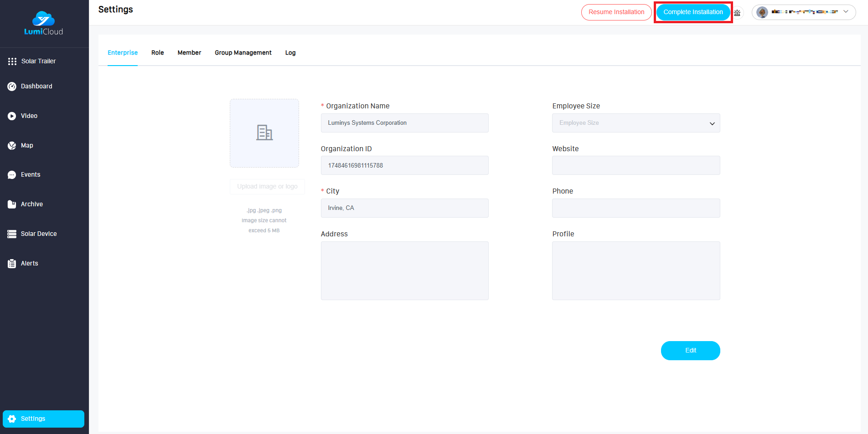The image size is (868, 434).
Task: Click the Edit button
Action: point(690,351)
